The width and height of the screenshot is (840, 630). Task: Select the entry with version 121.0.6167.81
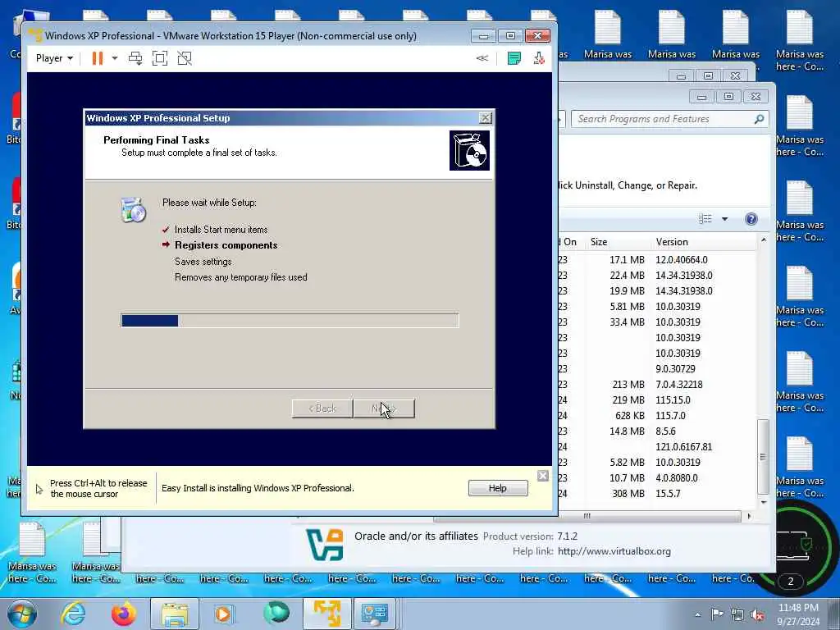coord(659,447)
